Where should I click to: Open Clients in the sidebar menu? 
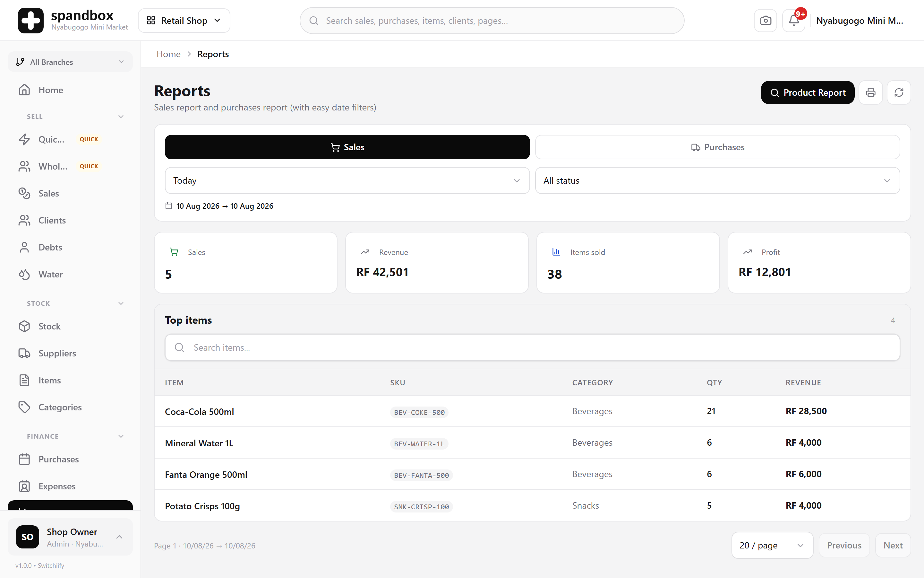pos(70,220)
